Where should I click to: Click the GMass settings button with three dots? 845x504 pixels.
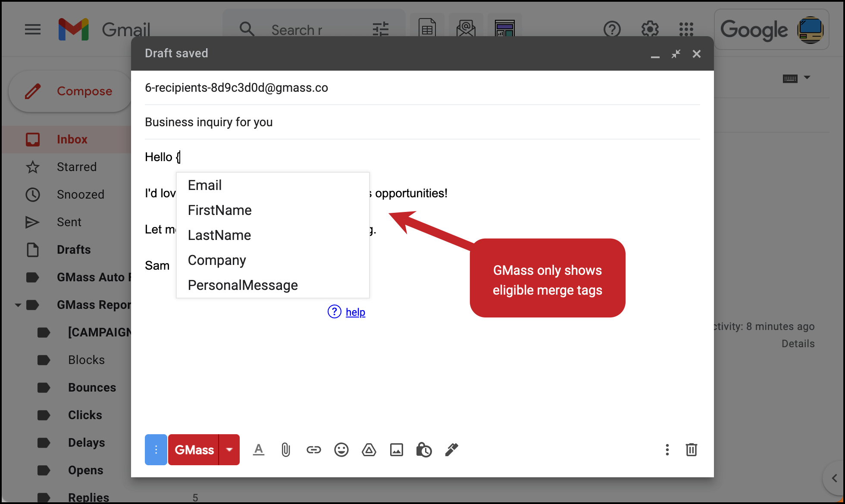(x=156, y=450)
